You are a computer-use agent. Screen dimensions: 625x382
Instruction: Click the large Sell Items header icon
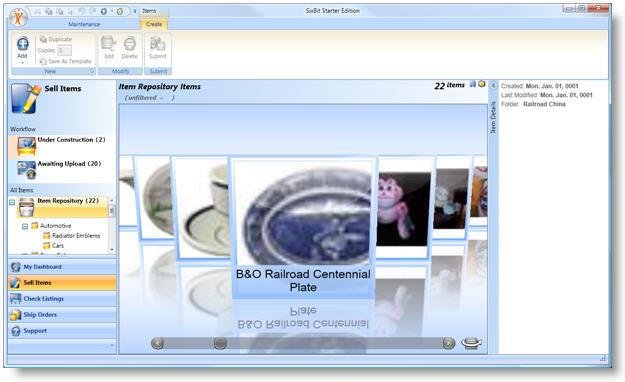click(x=26, y=98)
